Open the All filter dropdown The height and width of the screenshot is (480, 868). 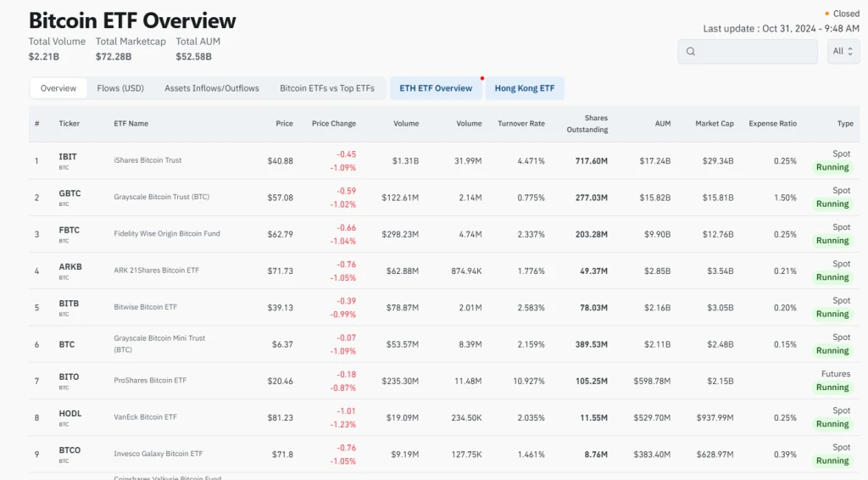(843, 52)
